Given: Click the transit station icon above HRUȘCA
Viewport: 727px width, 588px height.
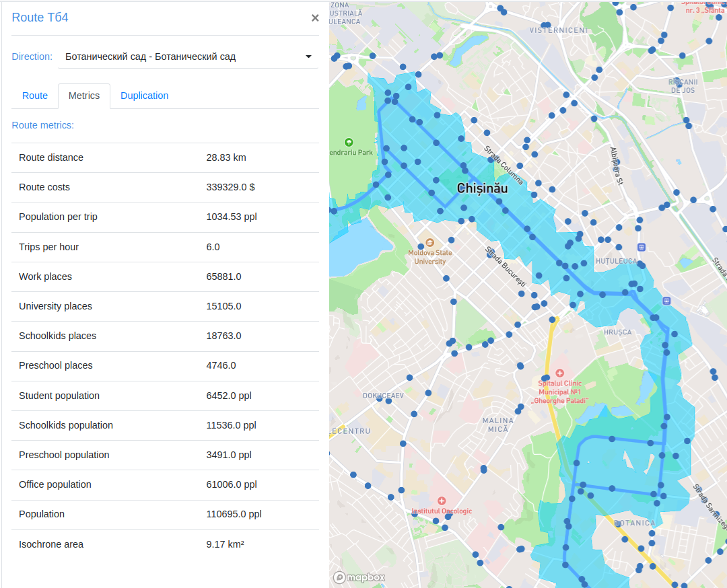Looking at the screenshot, I should coord(666,301).
